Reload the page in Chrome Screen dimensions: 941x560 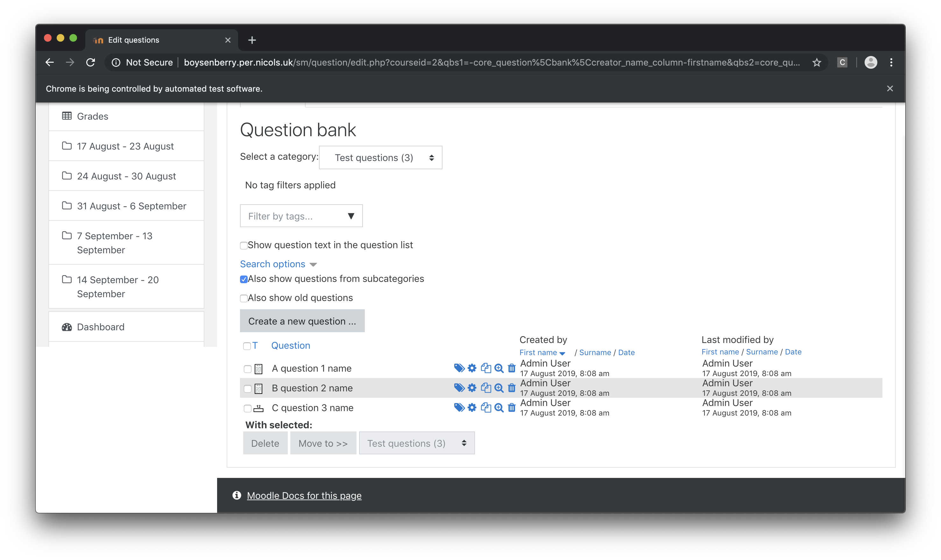pyautogui.click(x=91, y=62)
